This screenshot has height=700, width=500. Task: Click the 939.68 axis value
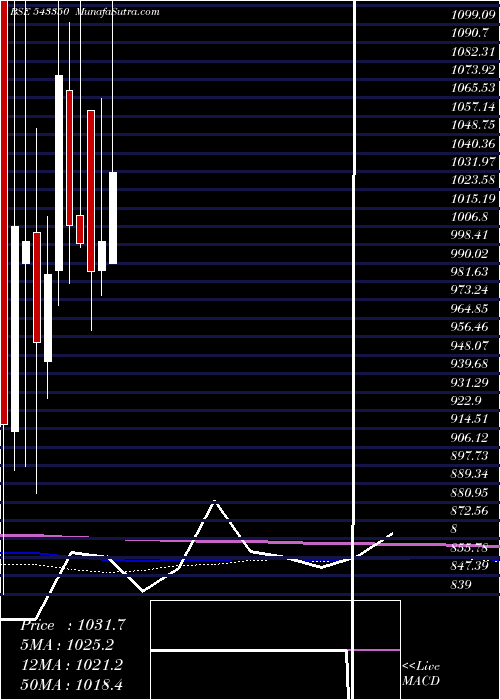[471, 364]
